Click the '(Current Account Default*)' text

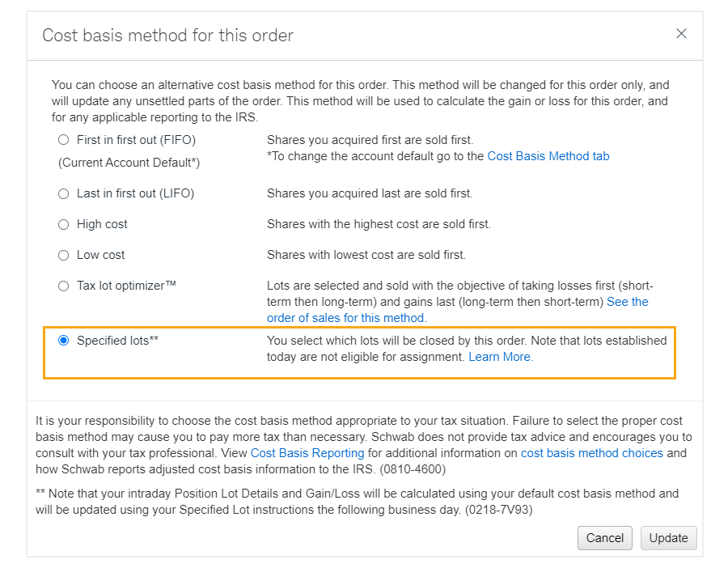[x=129, y=163]
